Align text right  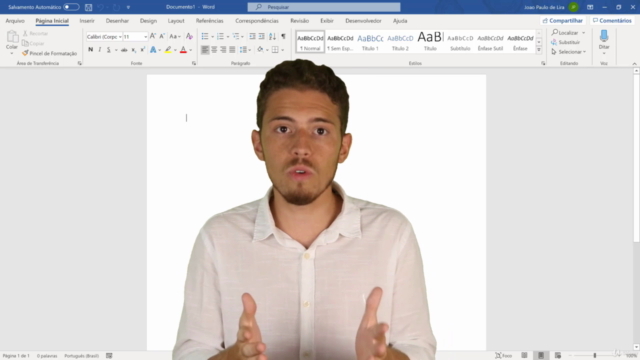tap(223, 49)
